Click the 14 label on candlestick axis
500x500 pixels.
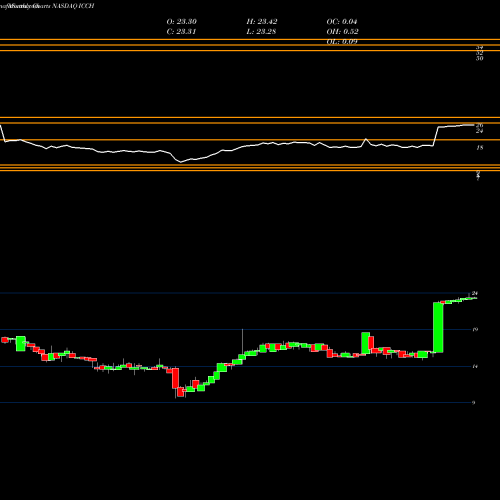pyautogui.click(x=475, y=367)
